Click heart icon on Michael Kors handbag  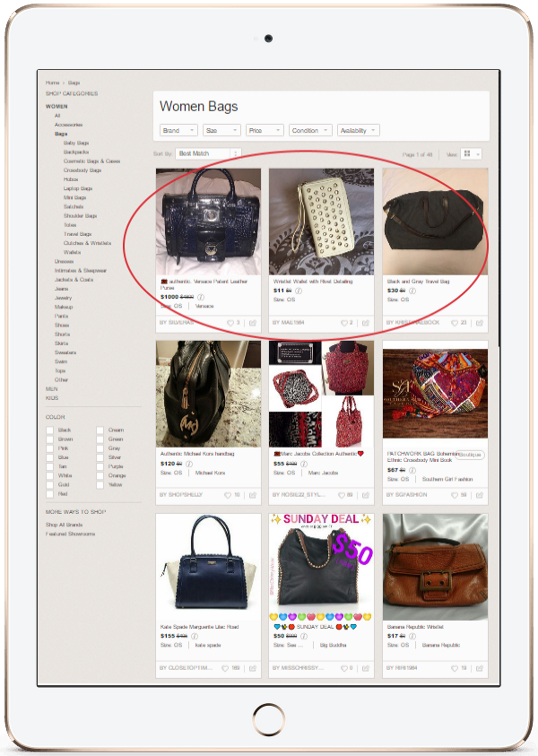pyautogui.click(x=228, y=495)
